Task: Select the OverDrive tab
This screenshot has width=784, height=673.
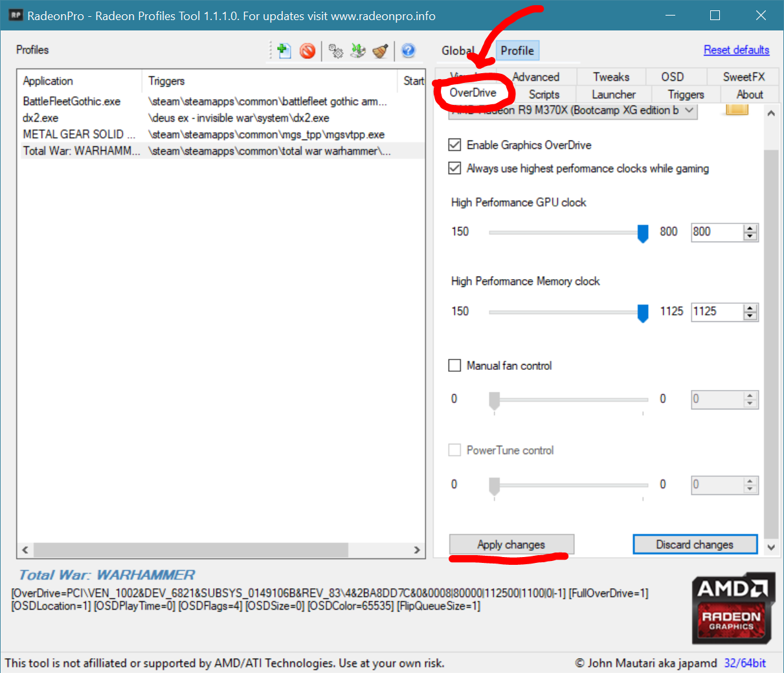Action: [x=473, y=93]
